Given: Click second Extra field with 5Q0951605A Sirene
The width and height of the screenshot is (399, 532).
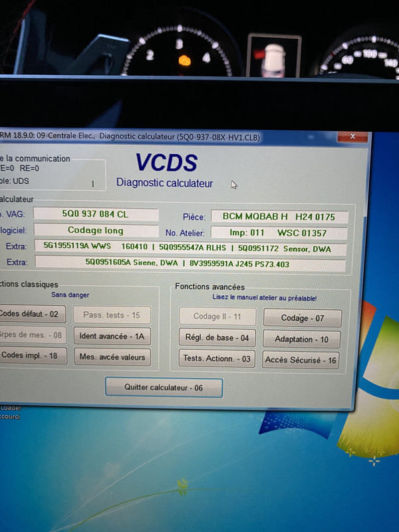Looking at the screenshot, I should pyautogui.click(x=190, y=263).
